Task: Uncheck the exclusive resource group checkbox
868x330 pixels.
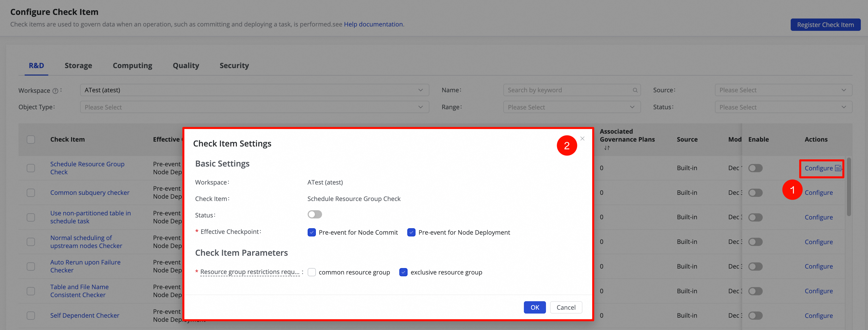Action: click(403, 272)
